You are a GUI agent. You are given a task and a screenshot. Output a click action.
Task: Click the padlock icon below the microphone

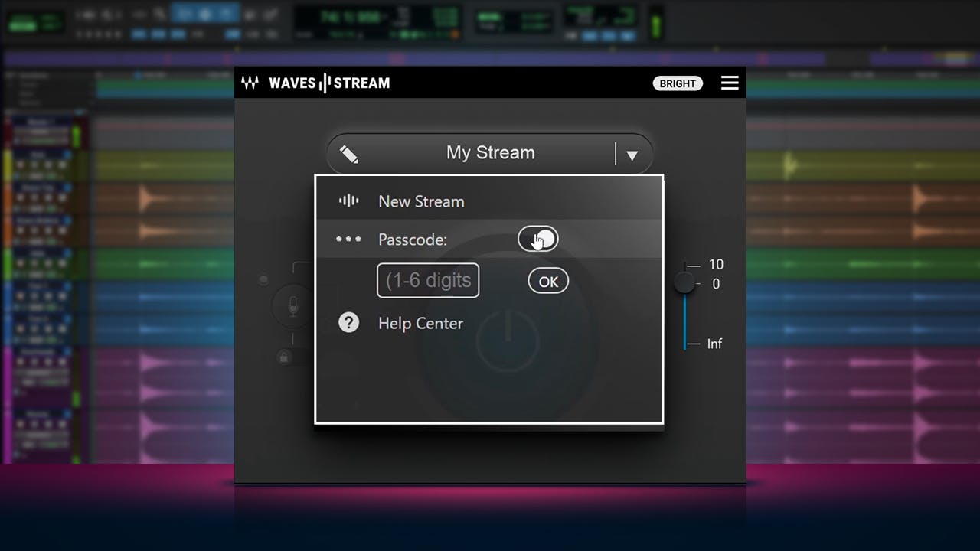[284, 357]
